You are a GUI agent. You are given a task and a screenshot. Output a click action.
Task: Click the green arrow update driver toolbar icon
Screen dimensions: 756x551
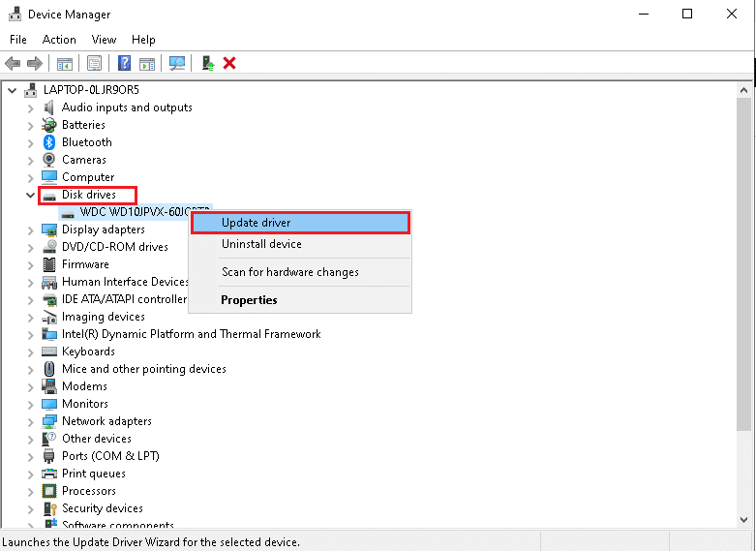coord(208,64)
